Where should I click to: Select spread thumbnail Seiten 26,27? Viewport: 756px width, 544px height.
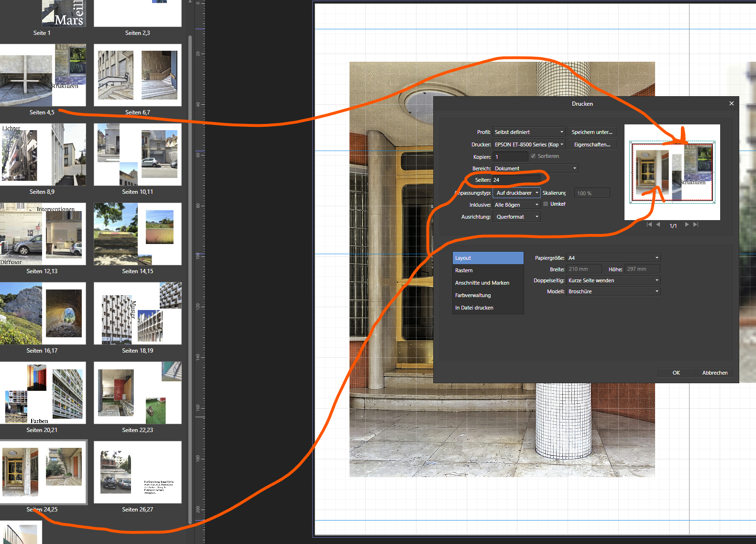coord(138,472)
